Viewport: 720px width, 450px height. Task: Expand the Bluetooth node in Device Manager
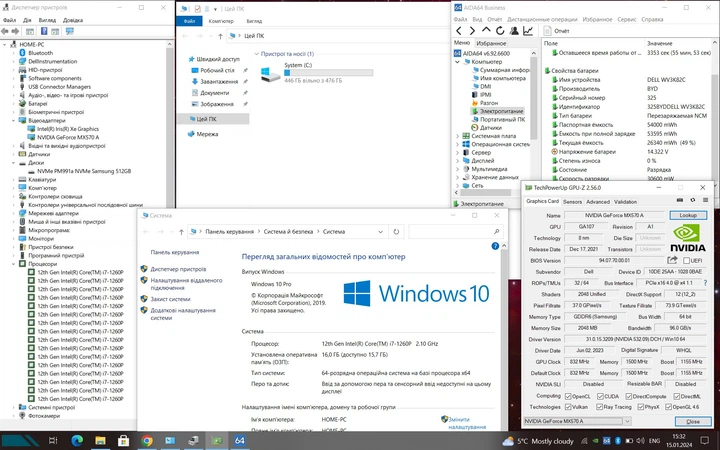13,53
